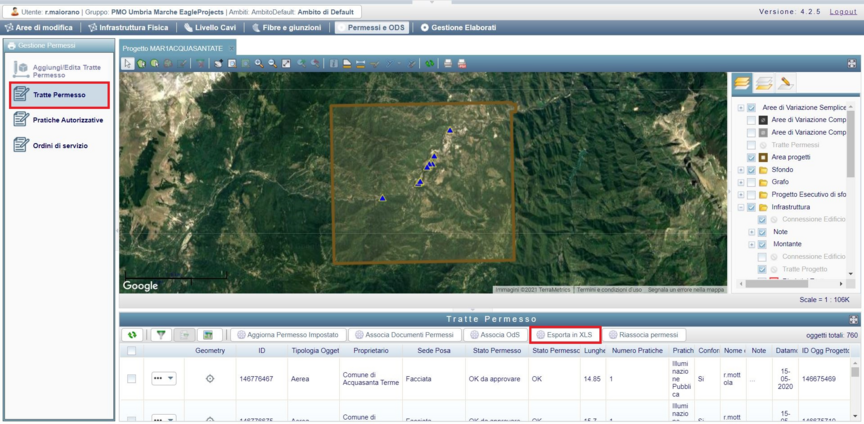Open the layer edit pencil tab
864x424 pixels.
787,82
